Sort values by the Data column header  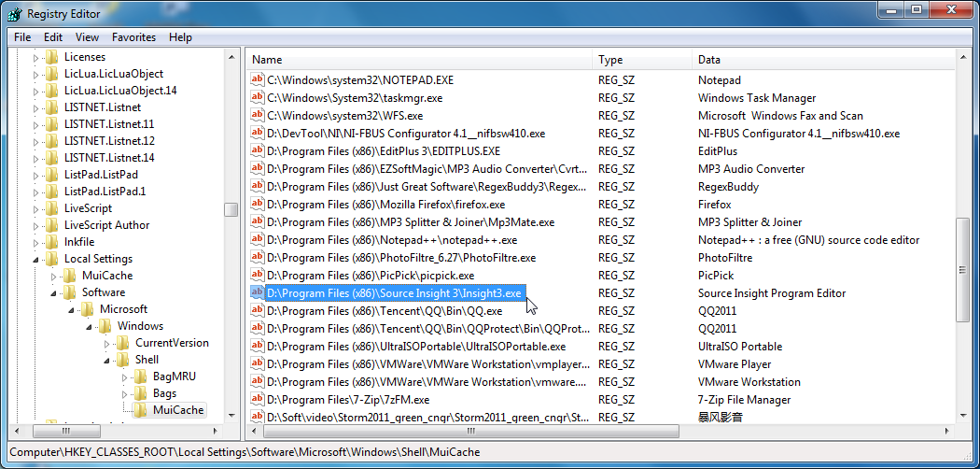pos(824,60)
